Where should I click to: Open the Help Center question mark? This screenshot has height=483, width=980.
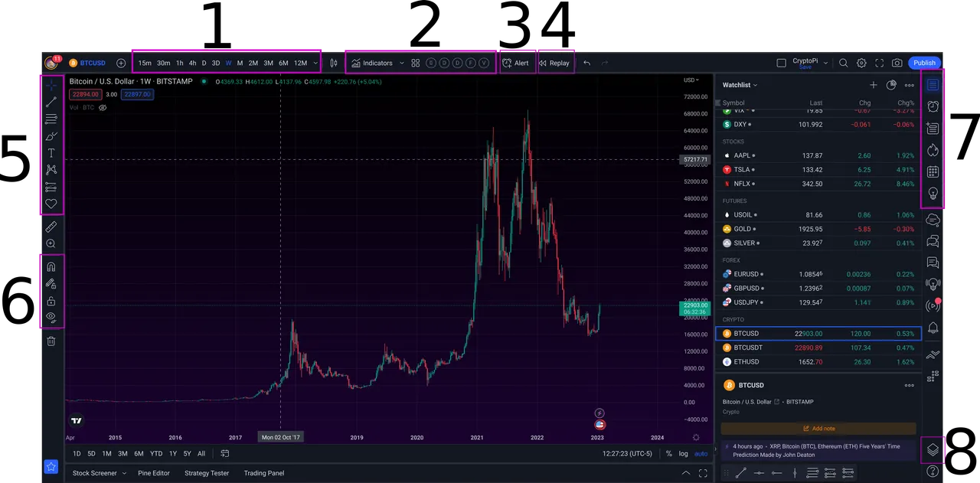933,471
